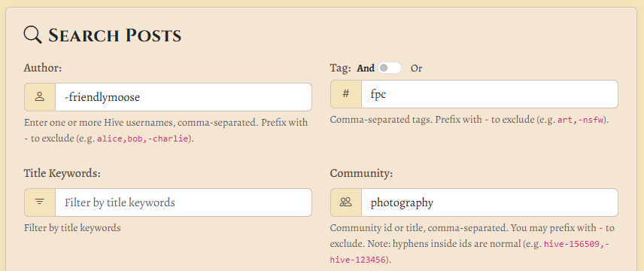Click into the Tag input showing fpc
This screenshot has width=644, height=271.
click(x=490, y=94)
